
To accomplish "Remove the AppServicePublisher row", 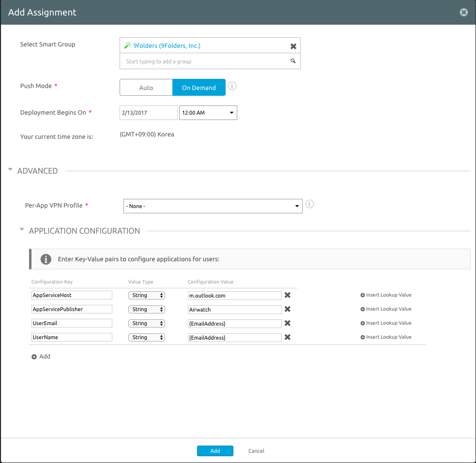I will pos(287,309).
